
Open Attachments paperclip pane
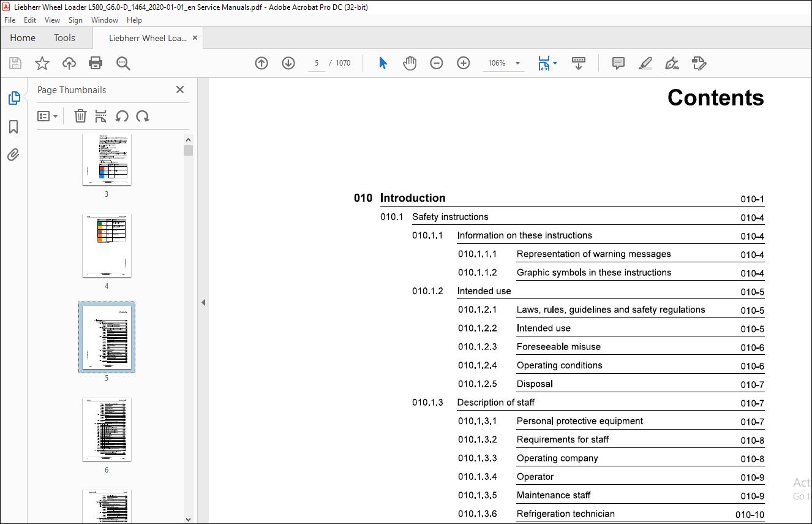[x=13, y=154]
